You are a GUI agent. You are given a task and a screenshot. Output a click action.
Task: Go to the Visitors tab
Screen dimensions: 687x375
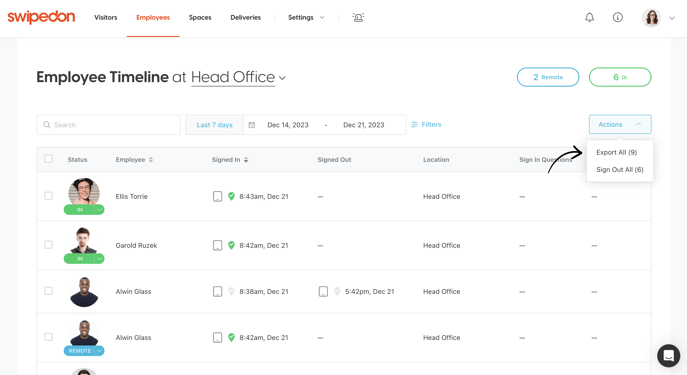tap(106, 18)
